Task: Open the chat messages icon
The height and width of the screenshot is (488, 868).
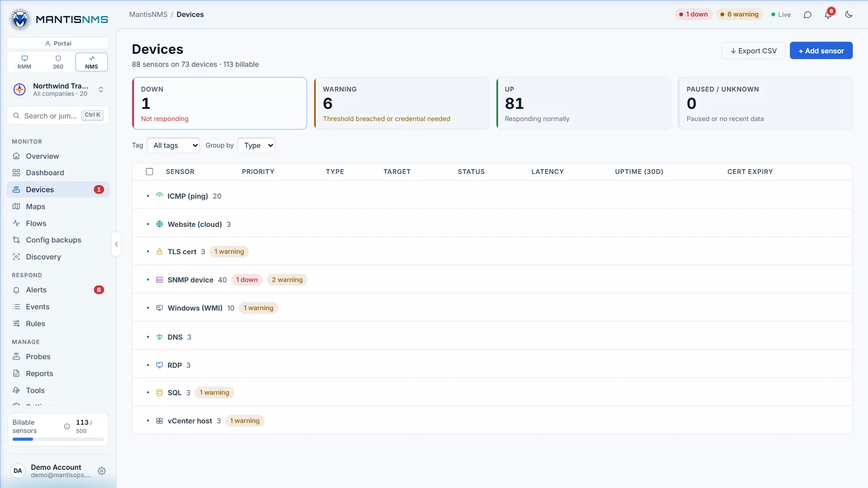Action: point(807,14)
